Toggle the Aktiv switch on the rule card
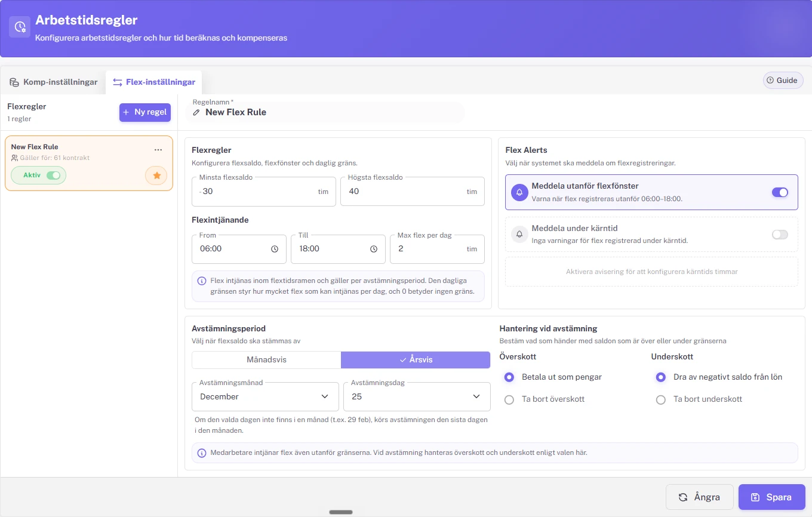 click(53, 176)
